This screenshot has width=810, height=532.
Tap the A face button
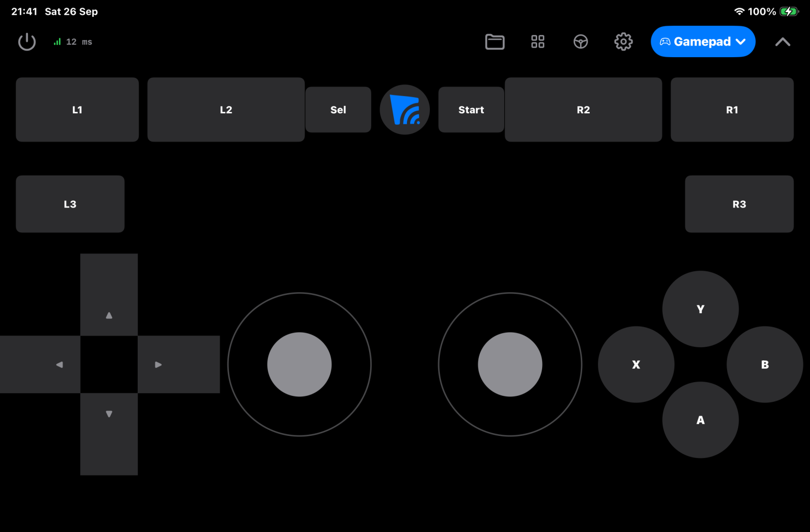tap(701, 420)
